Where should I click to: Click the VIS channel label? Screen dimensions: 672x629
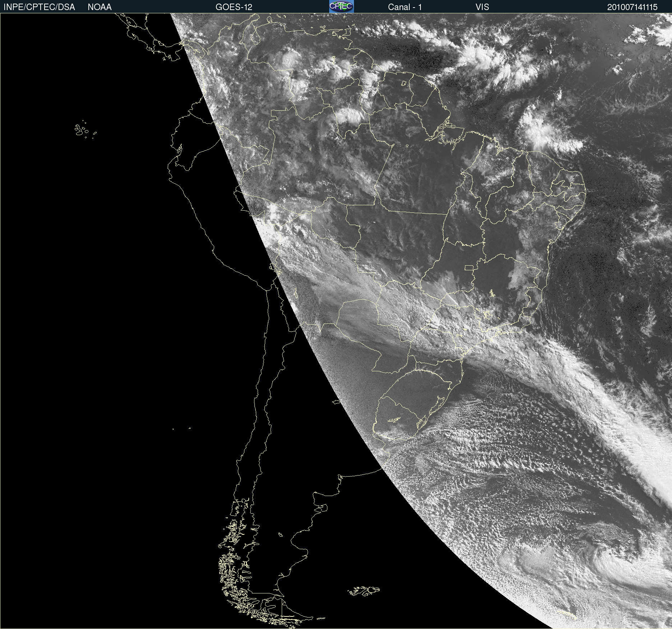click(x=482, y=7)
